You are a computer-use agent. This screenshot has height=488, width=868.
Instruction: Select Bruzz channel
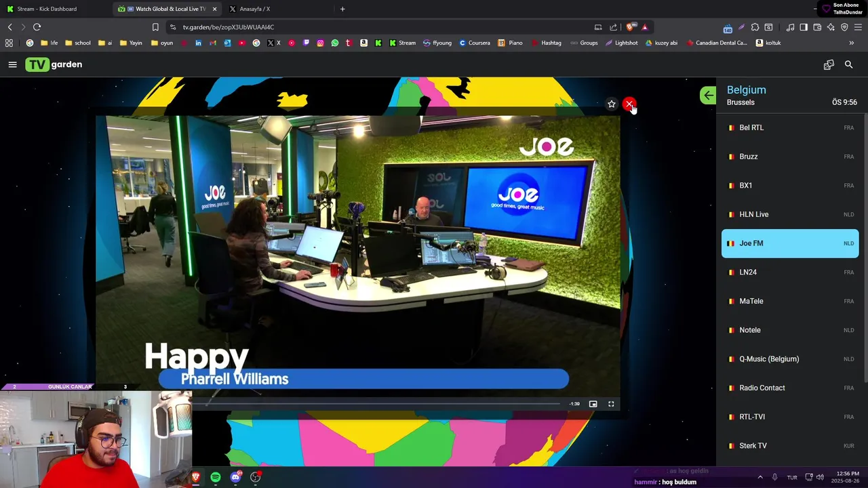coord(790,157)
